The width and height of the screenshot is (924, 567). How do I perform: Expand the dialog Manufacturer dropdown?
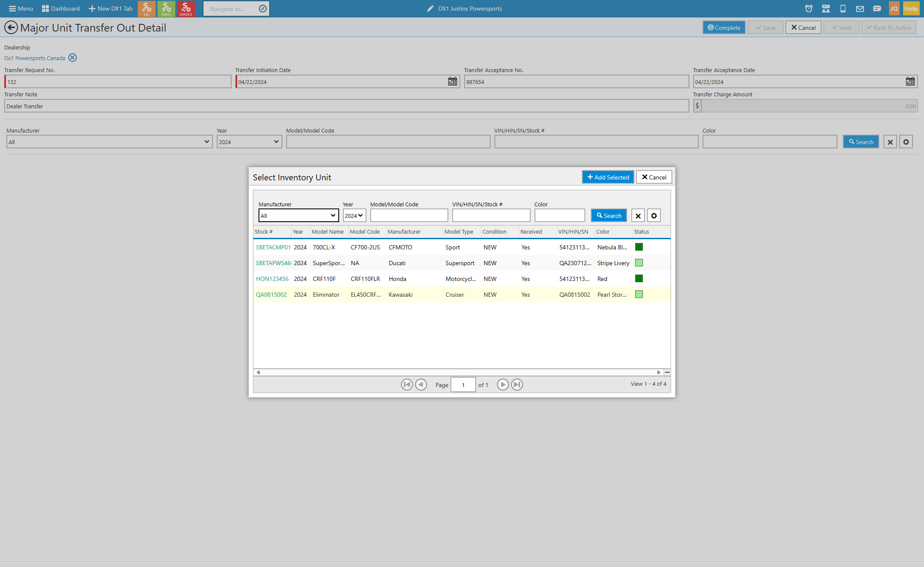coord(299,216)
